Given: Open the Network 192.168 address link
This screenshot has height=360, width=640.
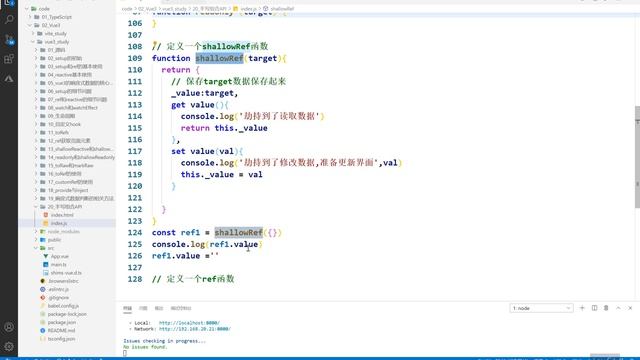Looking at the screenshot, I should 195,329.
